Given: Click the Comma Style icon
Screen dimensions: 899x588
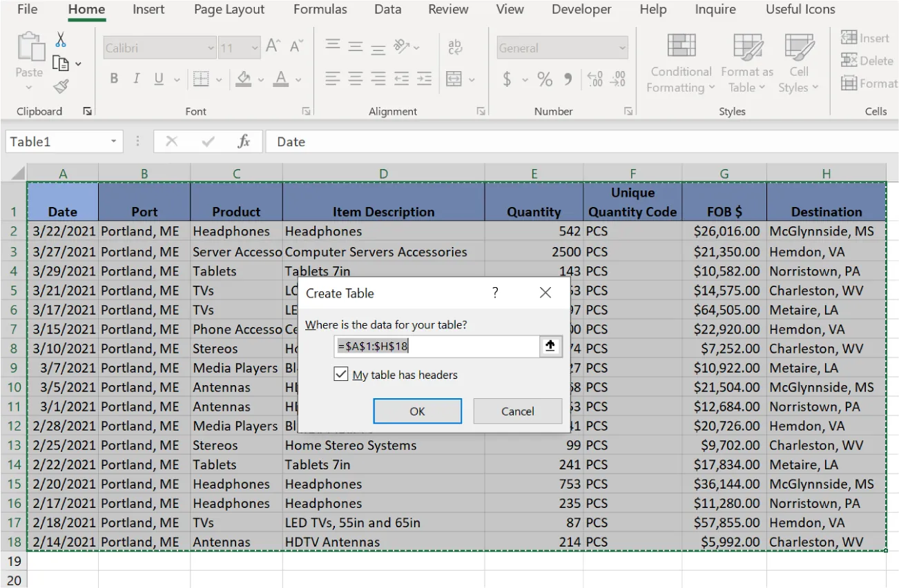Looking at the screenshot, I should 566,79.
